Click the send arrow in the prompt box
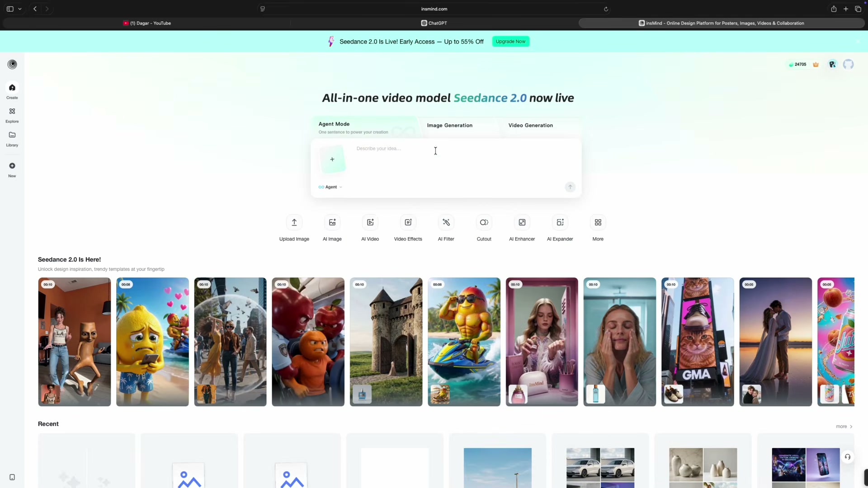The height and width of the screenshot is (488, 868). (x=570, y=187)
